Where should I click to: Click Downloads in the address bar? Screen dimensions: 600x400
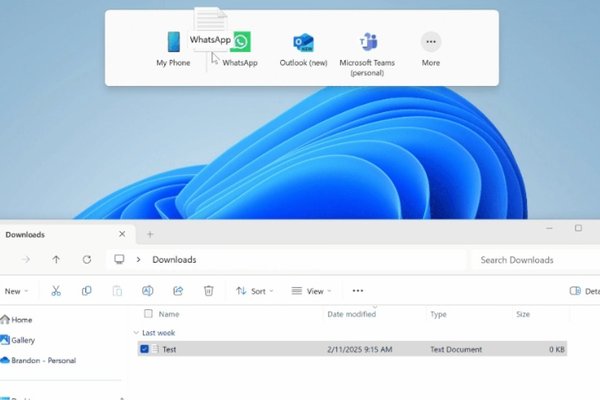(x=174, y=260)
